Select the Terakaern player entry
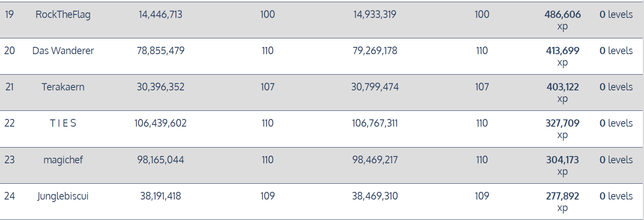Viewport: 644px width, 220px height. pyautogui.click(x=63, y=87)
